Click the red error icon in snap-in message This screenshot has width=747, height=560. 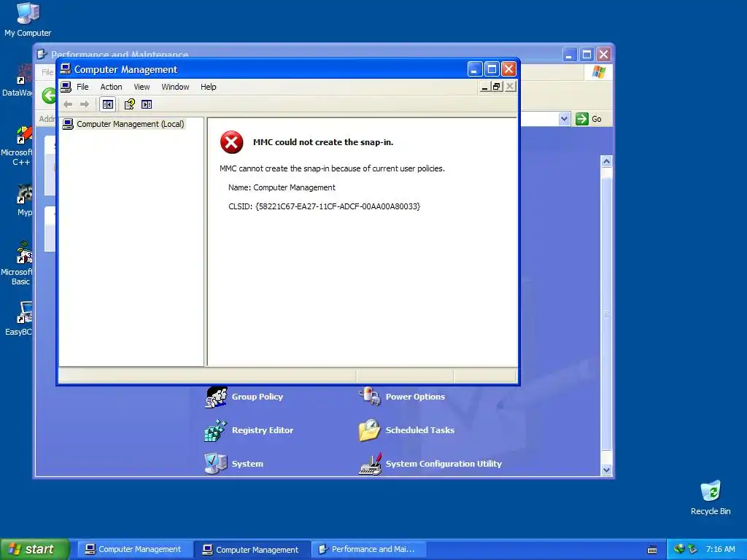[x=231, y=142]
